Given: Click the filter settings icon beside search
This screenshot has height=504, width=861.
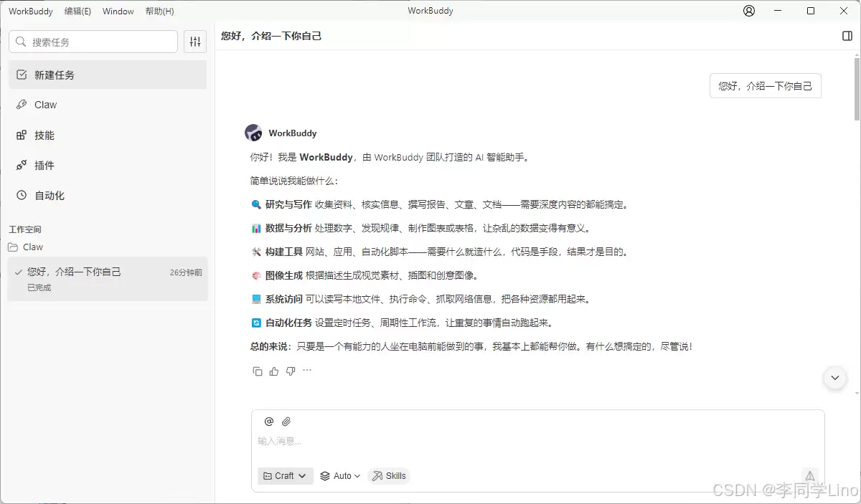Looking at the screenshot, I should (x=195, y=42).
